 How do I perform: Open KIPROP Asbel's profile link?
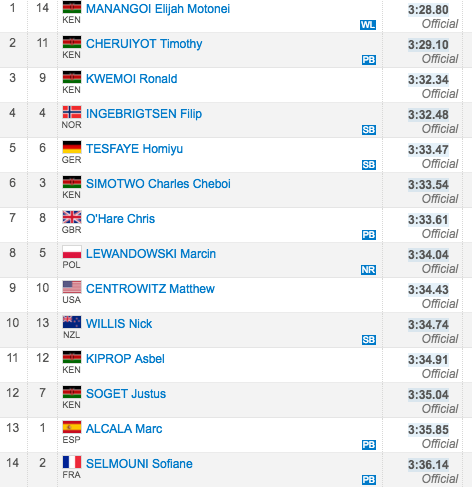125,359
